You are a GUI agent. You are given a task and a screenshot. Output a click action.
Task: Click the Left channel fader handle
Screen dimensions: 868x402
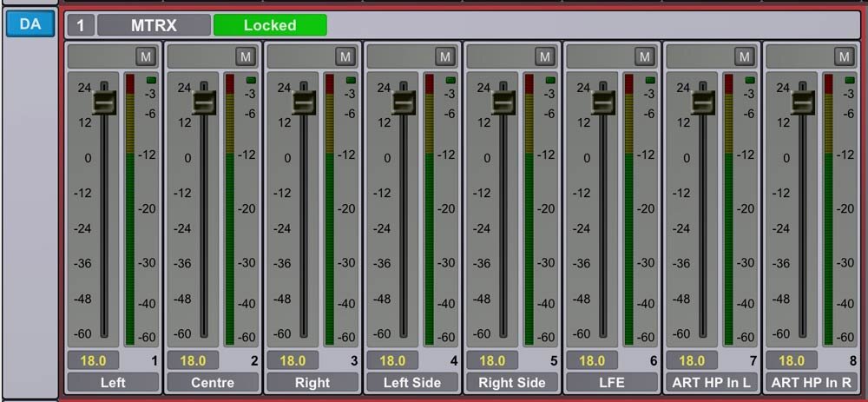pyautogui.click(x=104, y=103)
